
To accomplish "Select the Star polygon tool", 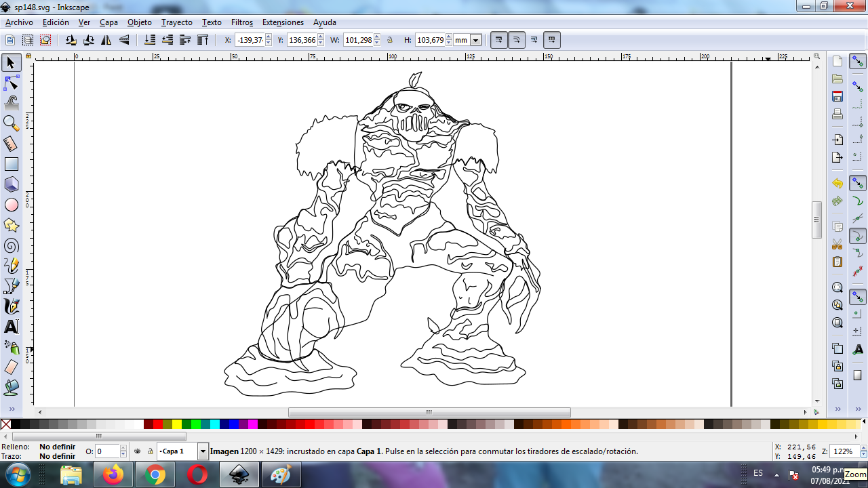I will pyautogui.click(x=11, y=225).
